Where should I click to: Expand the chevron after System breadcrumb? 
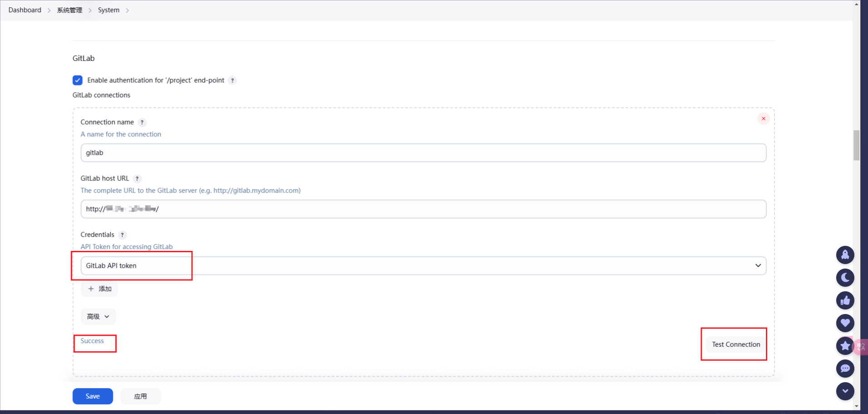[x=127, y=10]
